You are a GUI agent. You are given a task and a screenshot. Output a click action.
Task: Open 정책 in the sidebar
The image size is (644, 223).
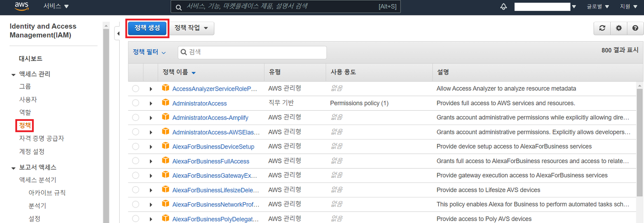click(x=25, y=125)
